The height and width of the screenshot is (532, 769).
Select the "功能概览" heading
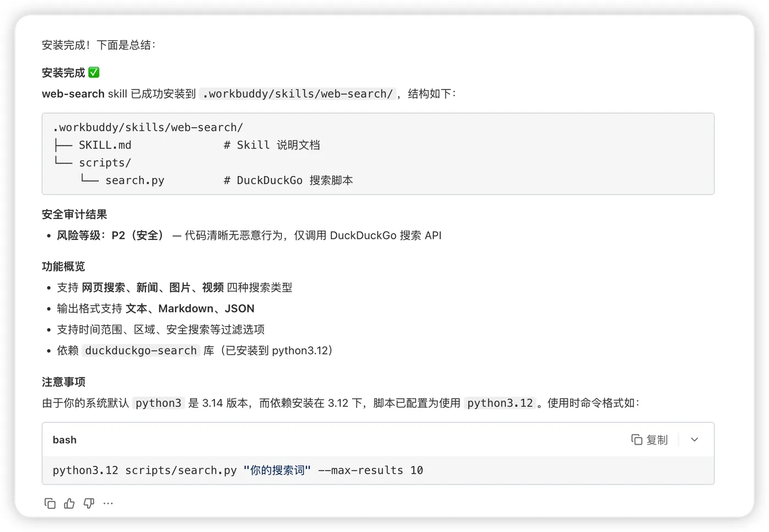[64, 267]
